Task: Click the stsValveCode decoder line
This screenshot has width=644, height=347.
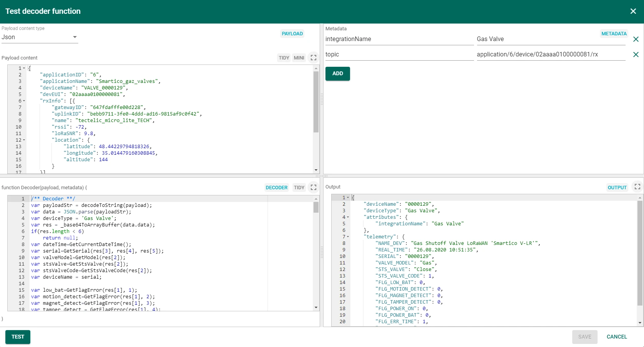Action: [x=91, y=271]
